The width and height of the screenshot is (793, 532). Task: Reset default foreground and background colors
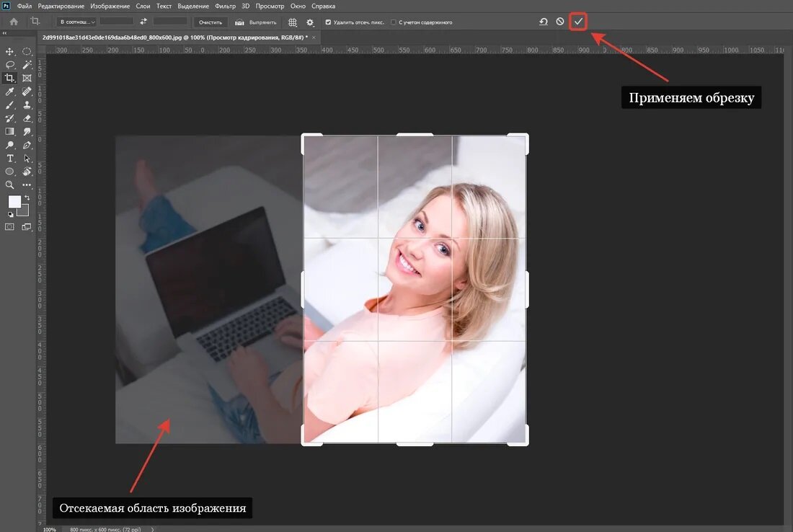(11, 214)
